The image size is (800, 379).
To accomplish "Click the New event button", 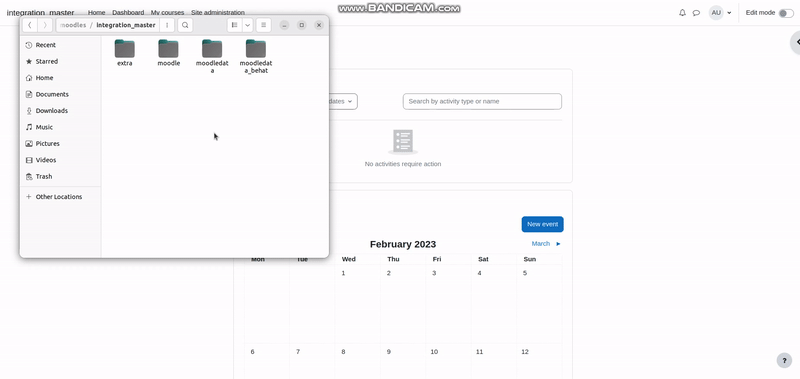I will pos(542,224).
